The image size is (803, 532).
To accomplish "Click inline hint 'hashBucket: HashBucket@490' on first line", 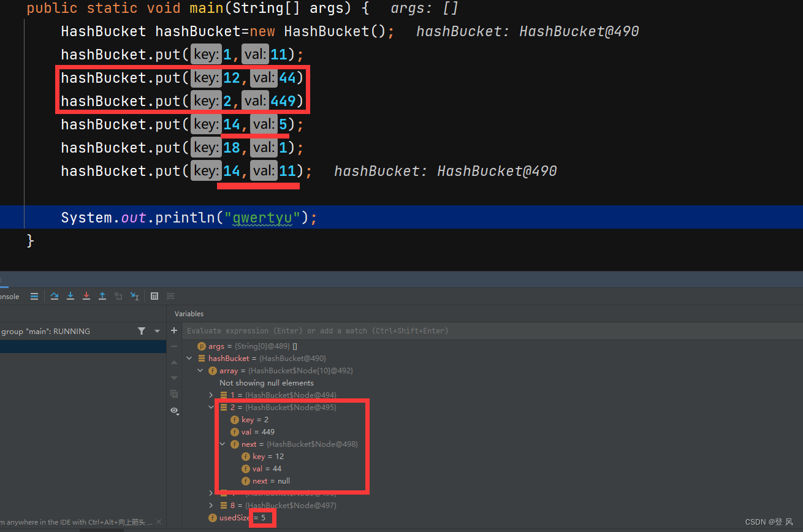I will coord(528,31).
